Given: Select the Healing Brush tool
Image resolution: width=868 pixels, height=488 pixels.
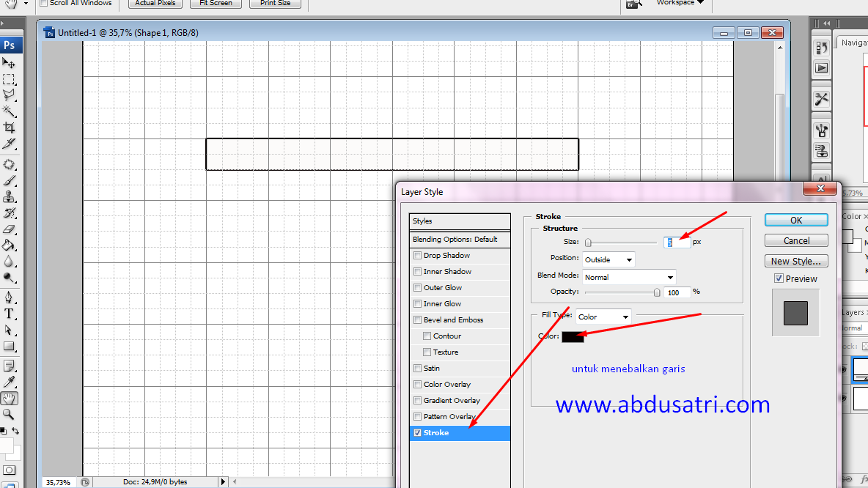Looking at the screenshot, I should 9,165.
